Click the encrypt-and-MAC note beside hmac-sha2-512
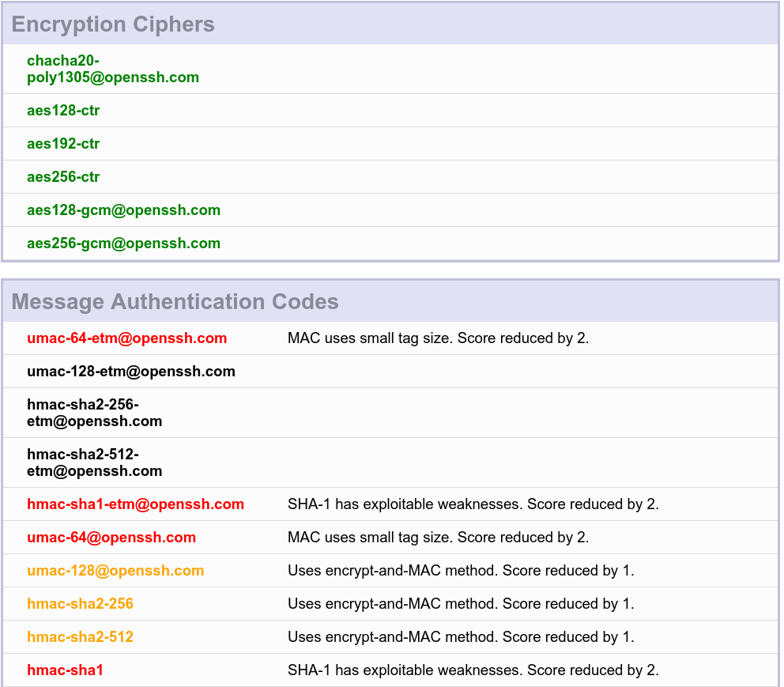This screenshot has width=784, height=687. [461, 637]
